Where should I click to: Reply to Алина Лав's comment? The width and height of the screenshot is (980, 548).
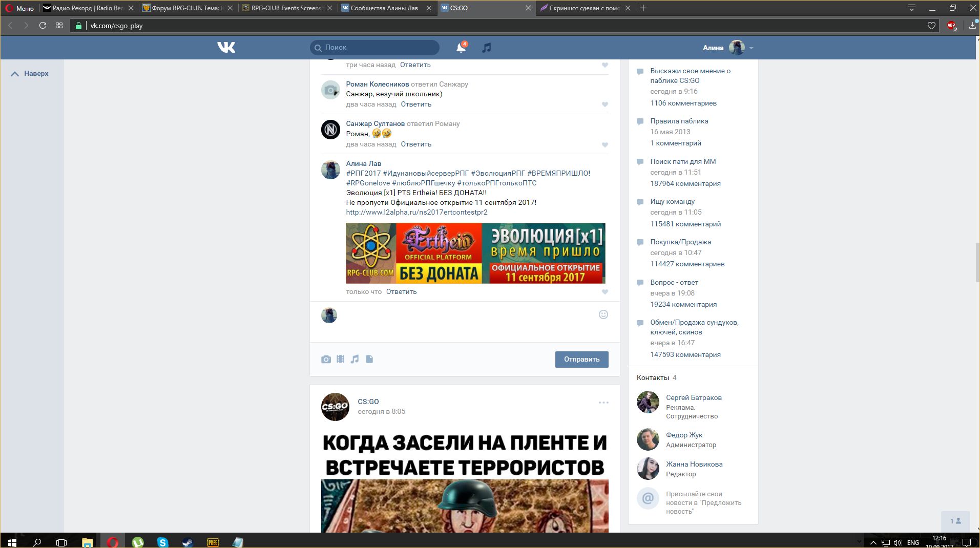click(x=401, y=292)
